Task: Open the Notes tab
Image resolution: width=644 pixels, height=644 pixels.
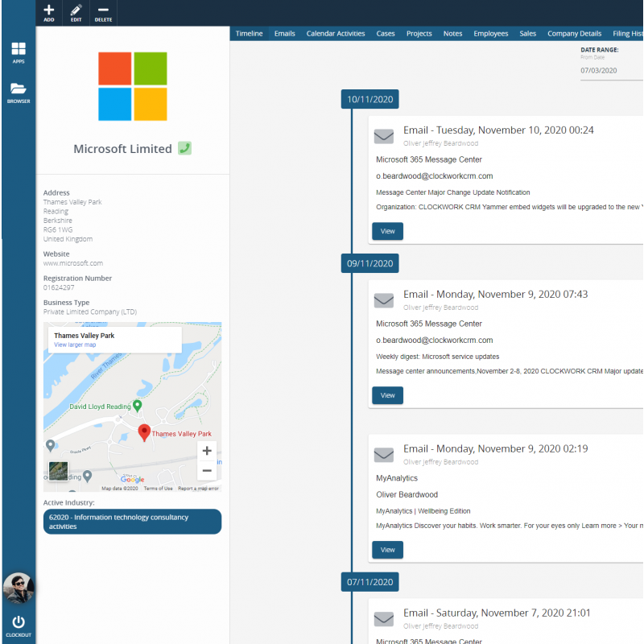Action: click(x=452, y=34)
